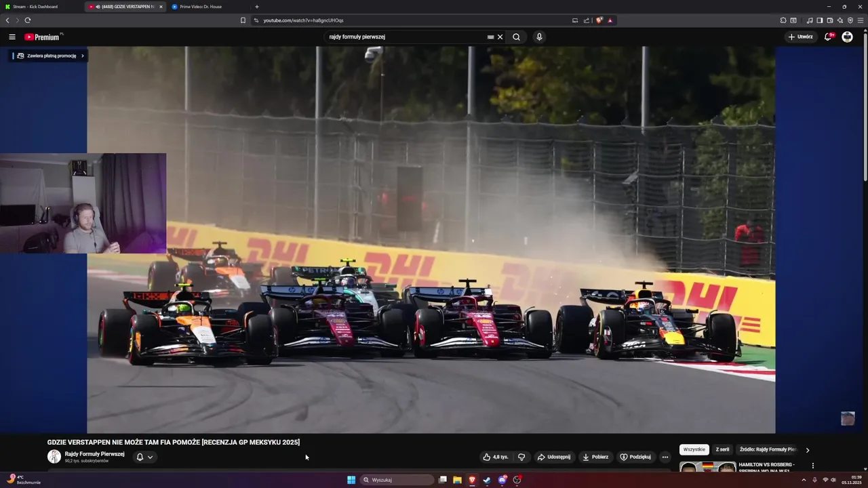Open the weather widget on taskbar
This screenshot has width=868, height=488.
(24, 480)
